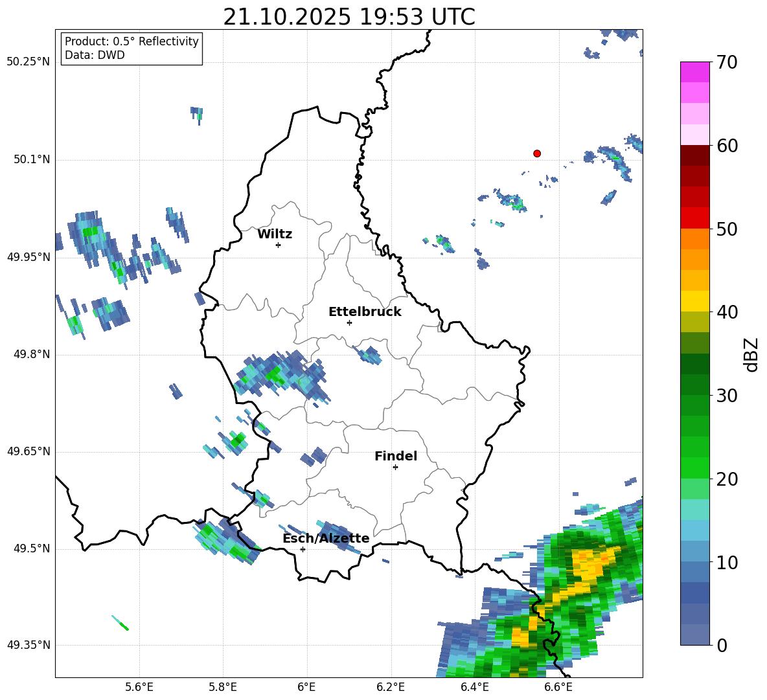767x700 pixels.
Task: Click the title 21.10.2025 19:53 UTC
Action: coord(349,17)
